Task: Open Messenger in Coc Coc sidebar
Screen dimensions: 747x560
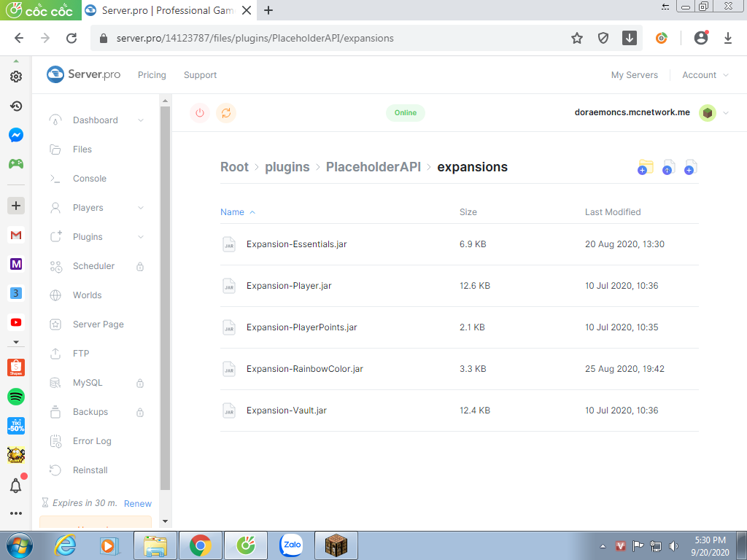Action: (16, 135)
